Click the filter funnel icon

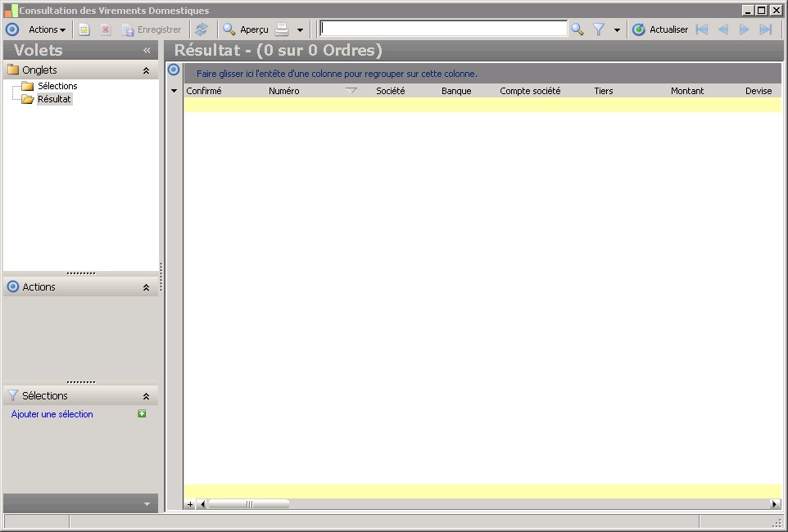coord(599,29)
